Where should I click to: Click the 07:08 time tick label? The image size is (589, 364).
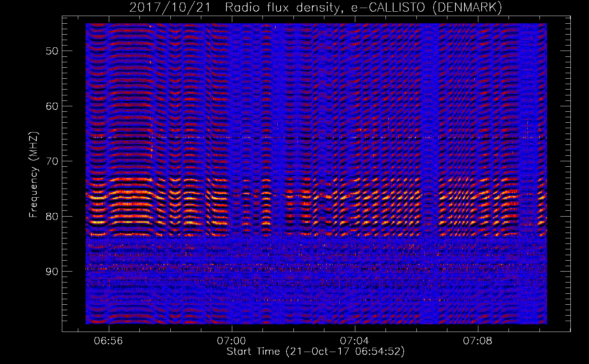[x=478, y=341]
